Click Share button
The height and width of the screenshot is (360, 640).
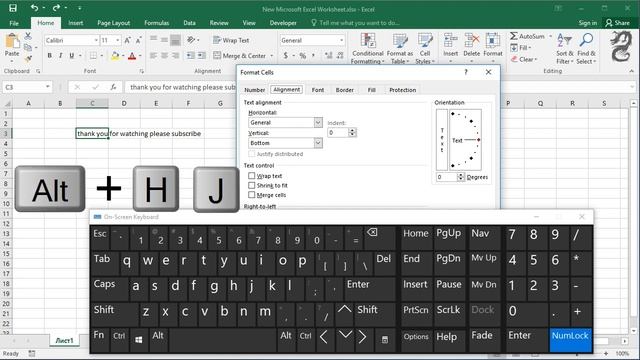[618, 23]
